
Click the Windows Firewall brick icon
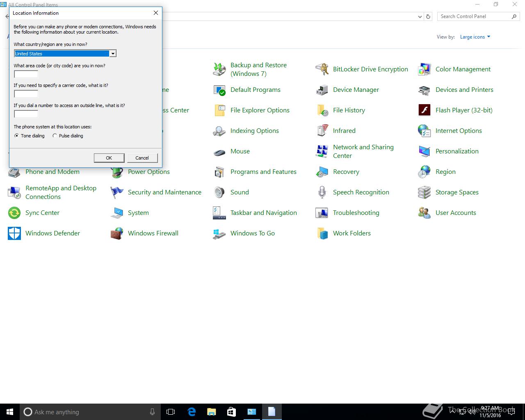(x=117, y=233)
